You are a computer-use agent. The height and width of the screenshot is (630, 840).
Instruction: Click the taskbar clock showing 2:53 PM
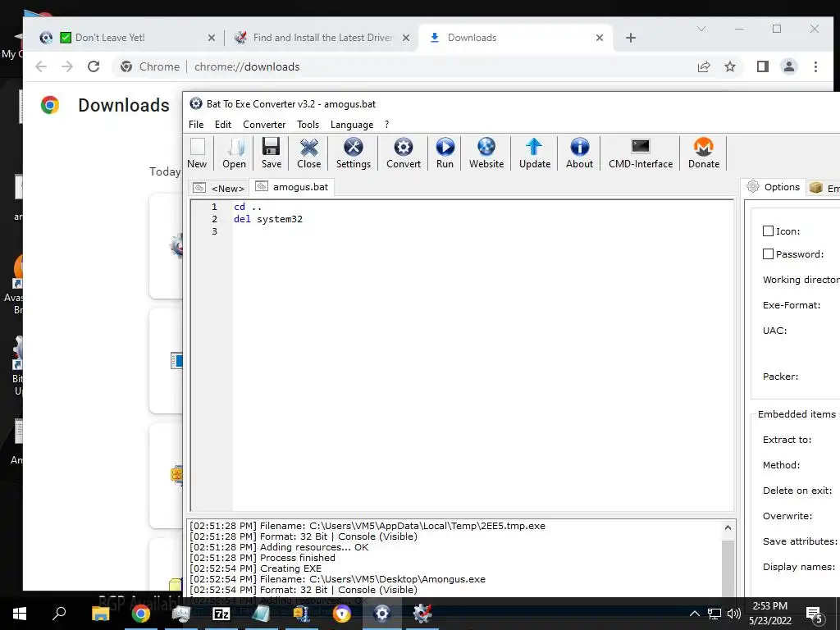pyautogui.click(x=769, y=614)
